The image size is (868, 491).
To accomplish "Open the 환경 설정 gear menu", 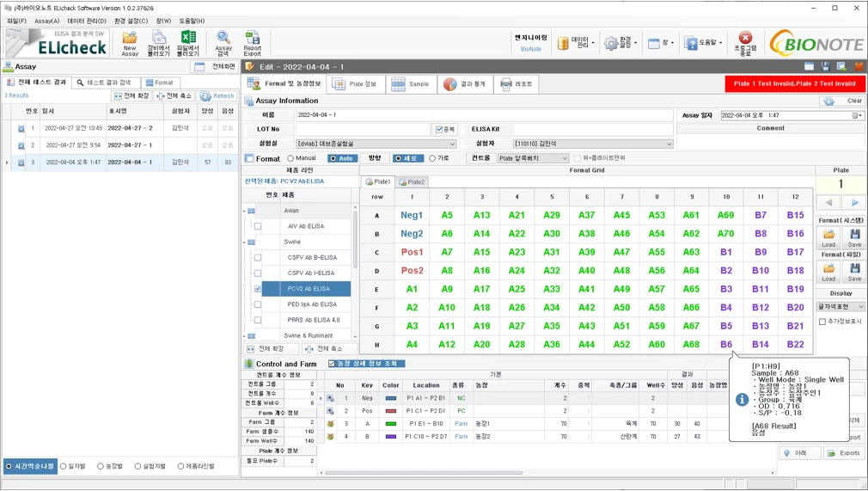I will point(620,43).
